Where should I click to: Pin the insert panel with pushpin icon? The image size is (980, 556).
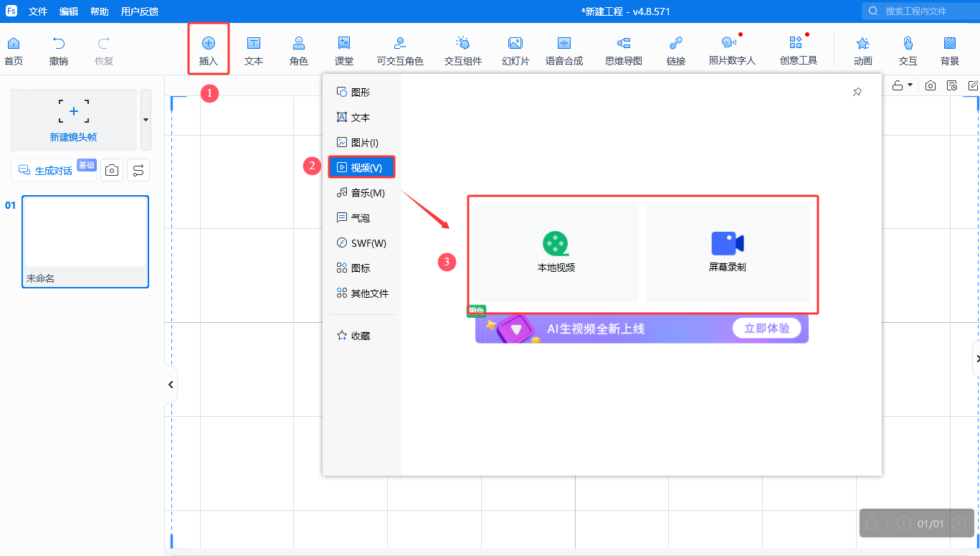(x=857, y=93)
